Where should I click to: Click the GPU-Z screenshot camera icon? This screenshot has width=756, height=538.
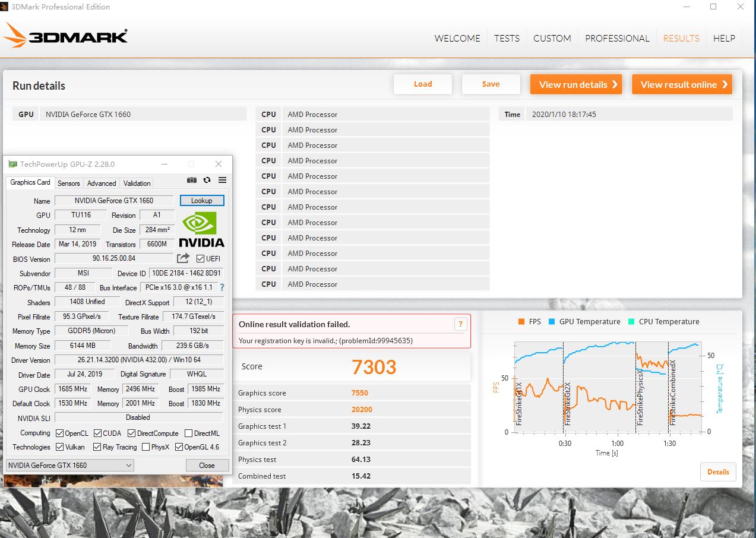[x=192, y=180]
